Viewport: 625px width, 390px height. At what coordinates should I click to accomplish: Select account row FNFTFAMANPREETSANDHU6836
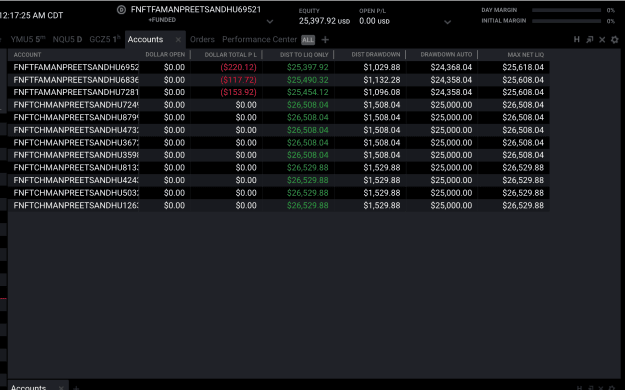279,80
